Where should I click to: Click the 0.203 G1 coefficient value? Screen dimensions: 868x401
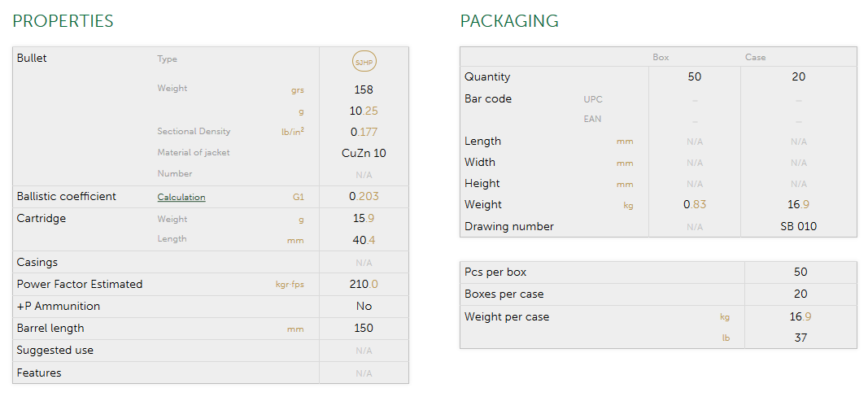(x=364, y=197)
